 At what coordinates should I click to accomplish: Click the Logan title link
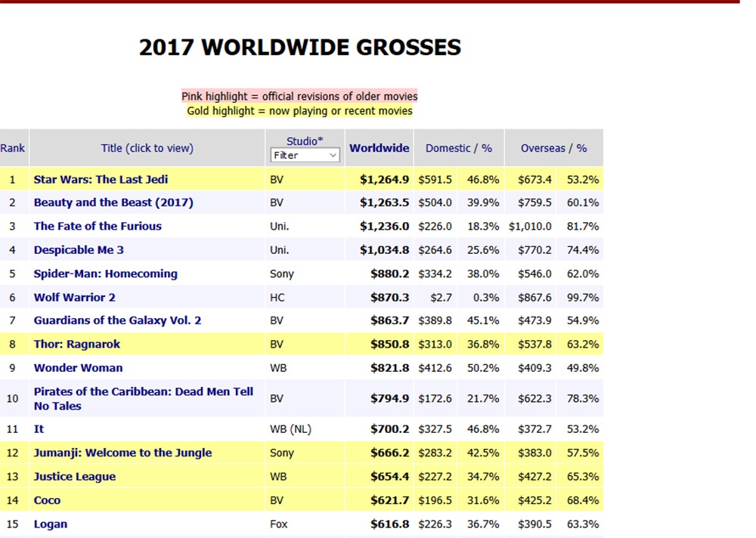50,524
